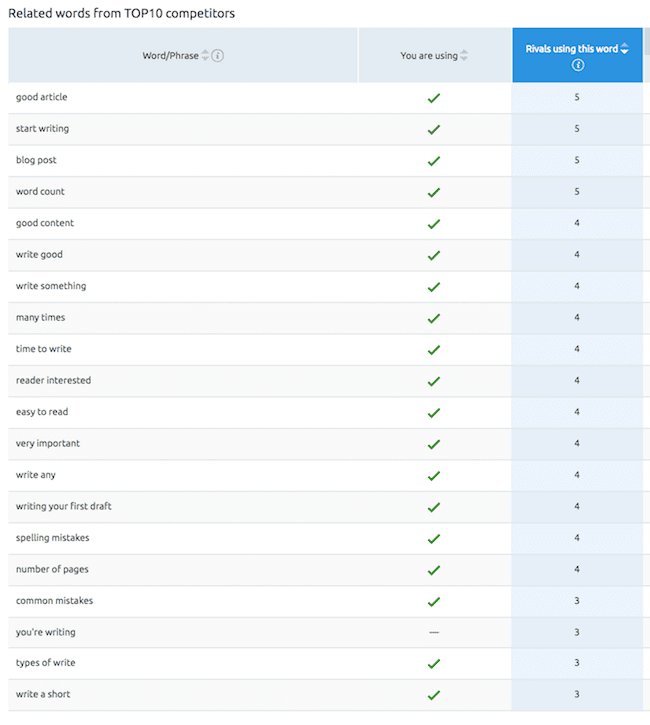Click checkmark in easy to read row
Image resolution: width=650 pixels, height=725 pixels.
tap(434, 412)
